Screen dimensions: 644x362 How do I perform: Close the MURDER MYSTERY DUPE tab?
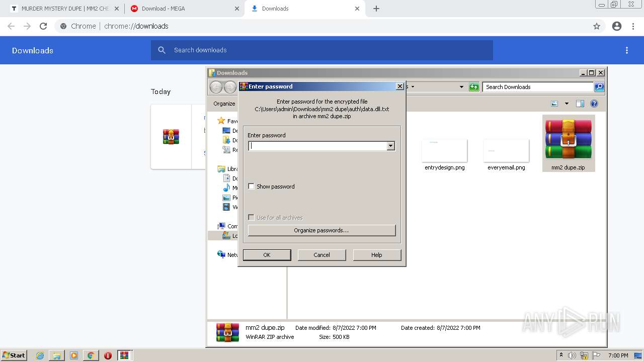point(116,9)
